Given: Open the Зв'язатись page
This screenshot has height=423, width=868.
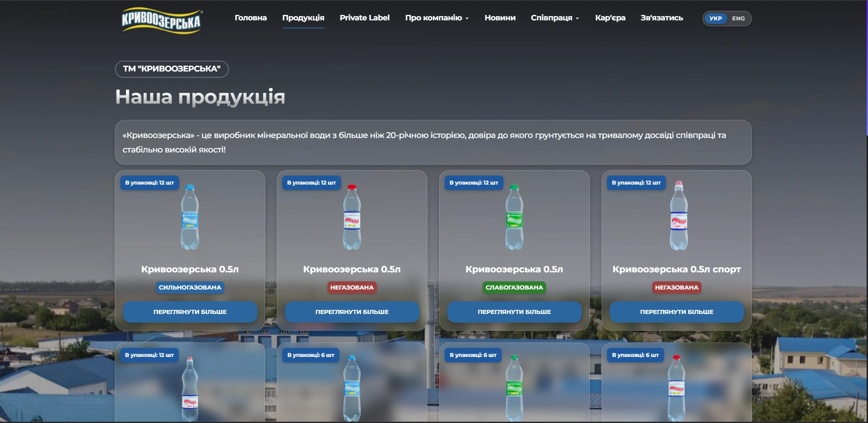Looking at the screenshot, I should (662, 18).
